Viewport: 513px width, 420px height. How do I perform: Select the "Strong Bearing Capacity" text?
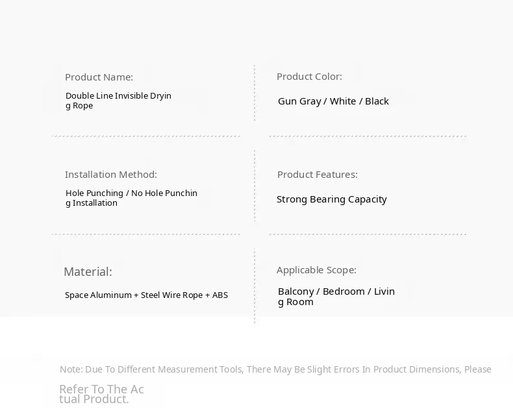click(331, 199)
